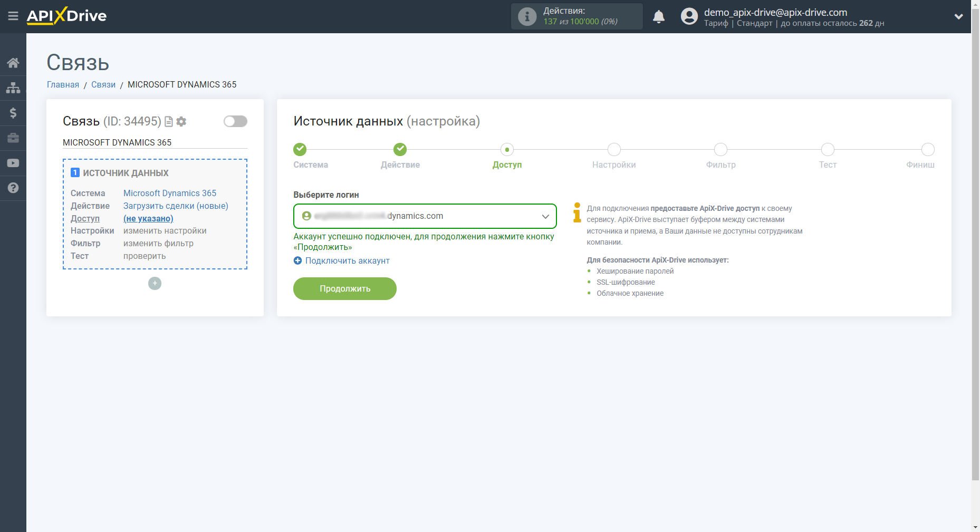Open the help question mark icon
980x532 pixels.
coord(13,188)
